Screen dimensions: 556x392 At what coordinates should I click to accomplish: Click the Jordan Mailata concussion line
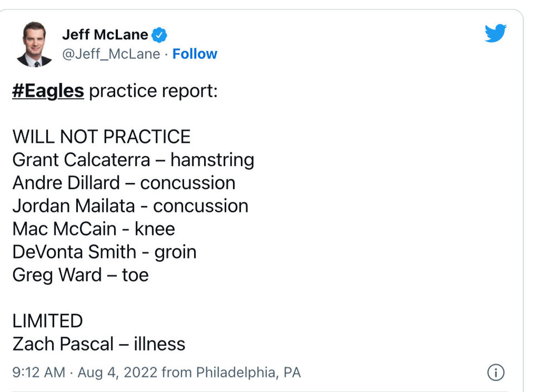click(x=130, y=206)
